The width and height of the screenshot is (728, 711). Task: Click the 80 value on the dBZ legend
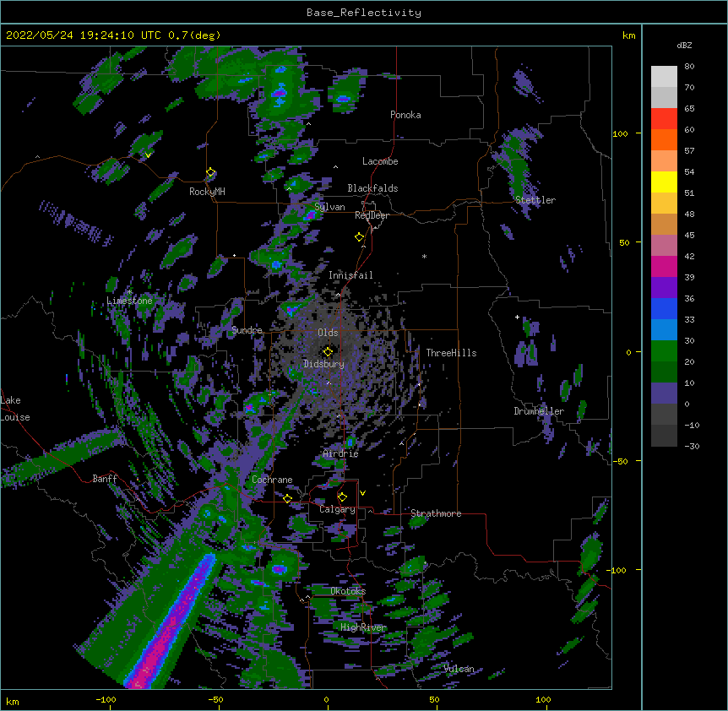click(x=689, y=67)
